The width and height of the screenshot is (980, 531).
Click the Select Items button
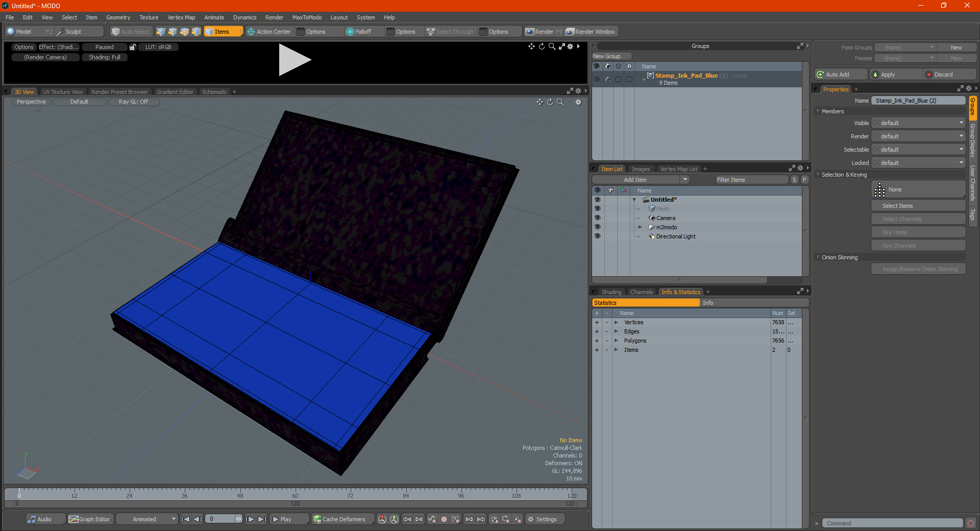tap(918, 206)
